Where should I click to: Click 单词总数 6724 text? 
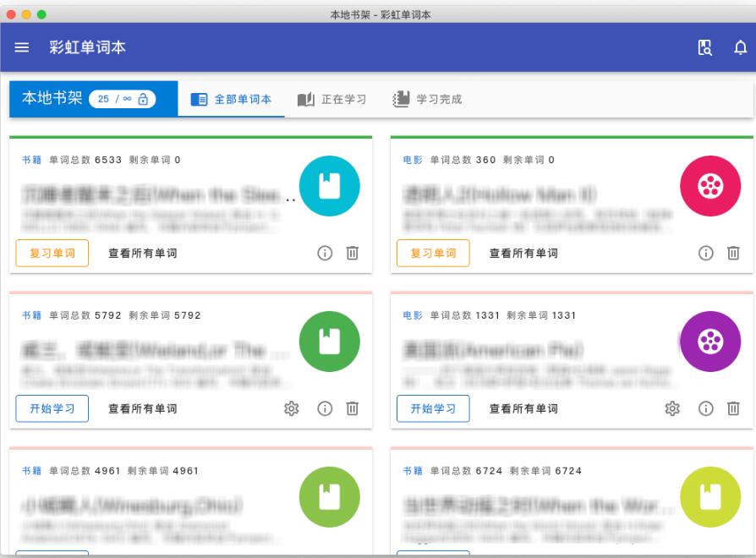pos(466,471)
